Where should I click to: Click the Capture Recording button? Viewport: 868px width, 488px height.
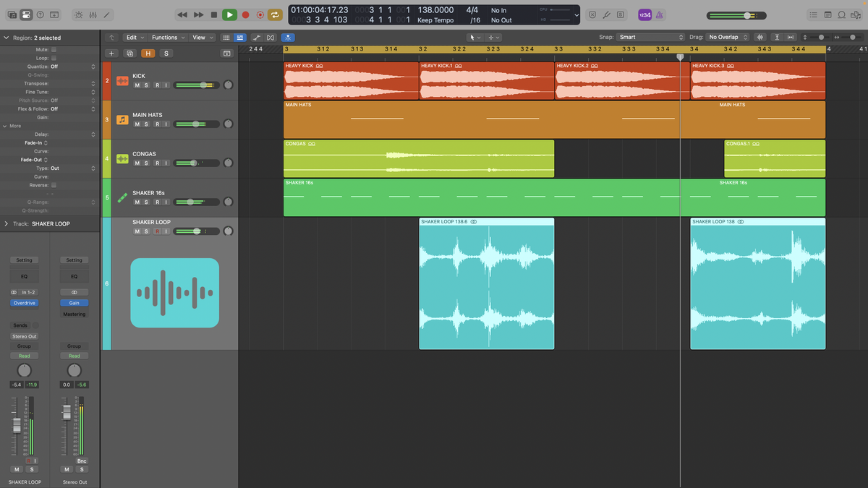(260, 14)
